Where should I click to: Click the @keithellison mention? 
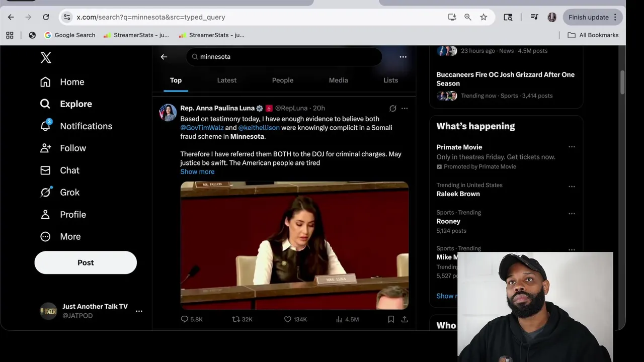pyautogui.click(x=259, y=128)
